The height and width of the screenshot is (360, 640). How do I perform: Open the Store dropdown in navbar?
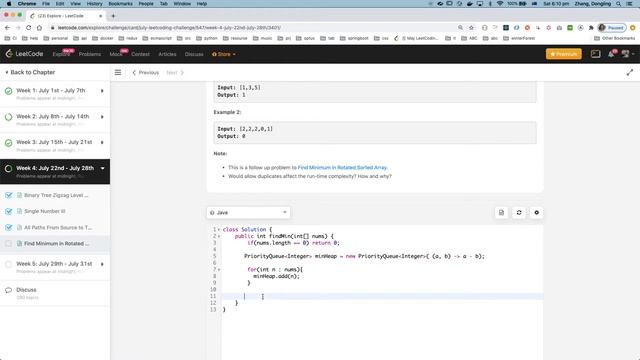(224, 54)
